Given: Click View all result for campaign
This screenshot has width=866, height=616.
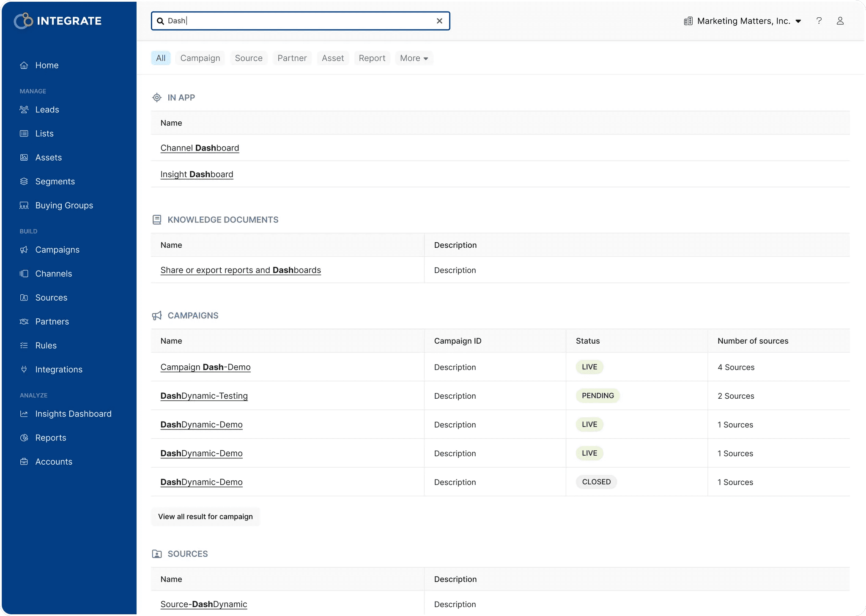Looking at the screenshot, I should coord(205,517).
